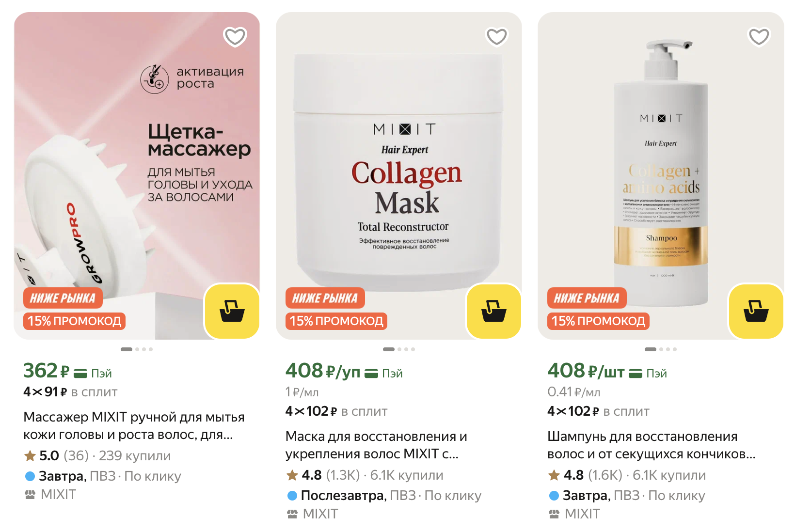Favorite the Collagen Mask product
The image size is (795, 532).
(x=497, y=36)
